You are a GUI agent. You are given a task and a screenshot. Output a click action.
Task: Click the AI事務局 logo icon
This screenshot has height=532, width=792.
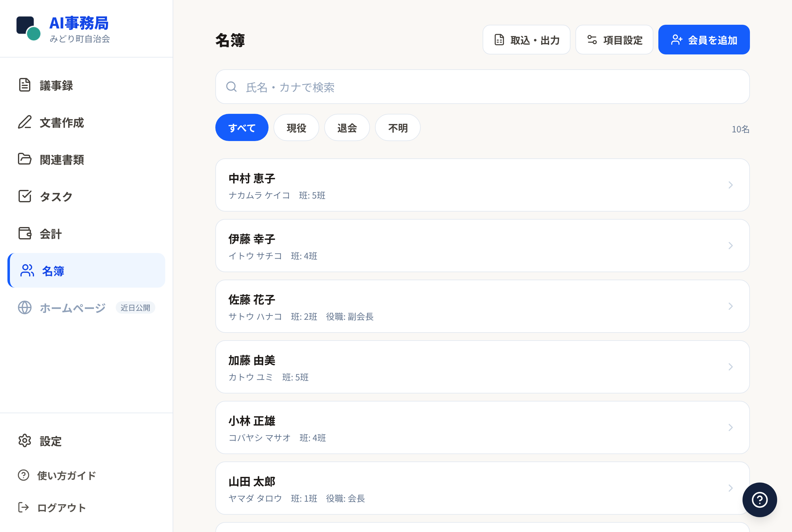coord(28,28)
